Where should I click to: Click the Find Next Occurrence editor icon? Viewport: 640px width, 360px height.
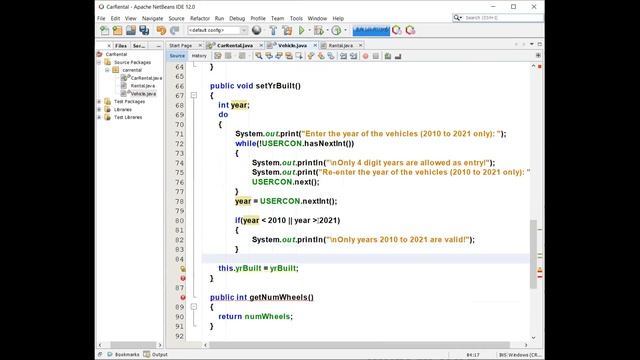coord(279,56)
